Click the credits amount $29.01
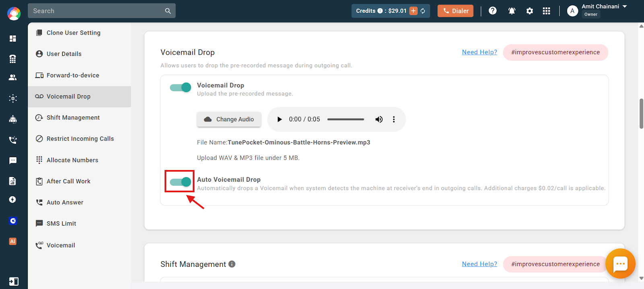Screen dimensions: 644x289 397,11
